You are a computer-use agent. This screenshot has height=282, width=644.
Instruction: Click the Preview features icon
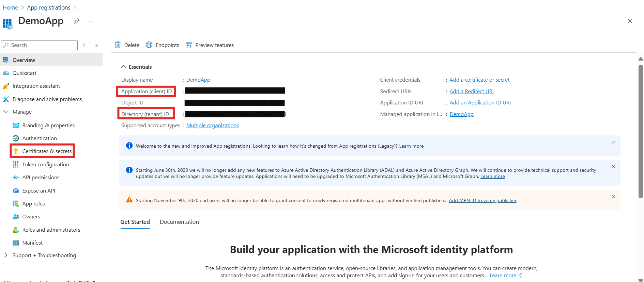[189, 45]
